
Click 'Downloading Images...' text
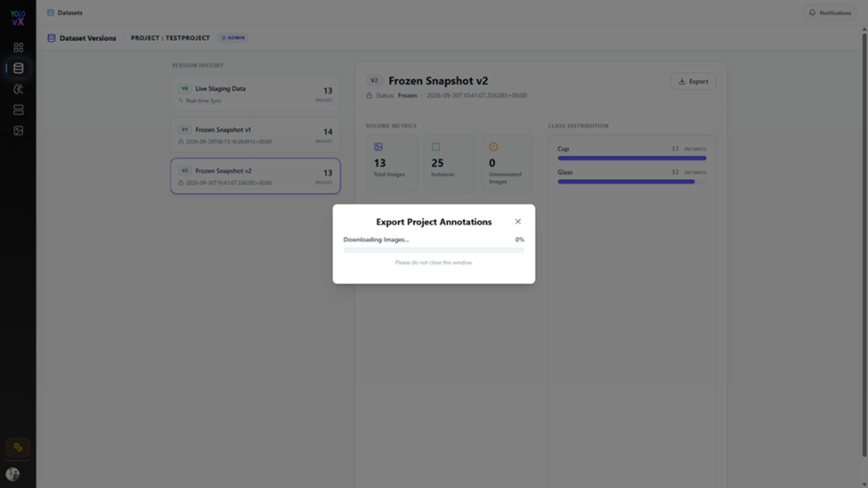tap(376, 240)
